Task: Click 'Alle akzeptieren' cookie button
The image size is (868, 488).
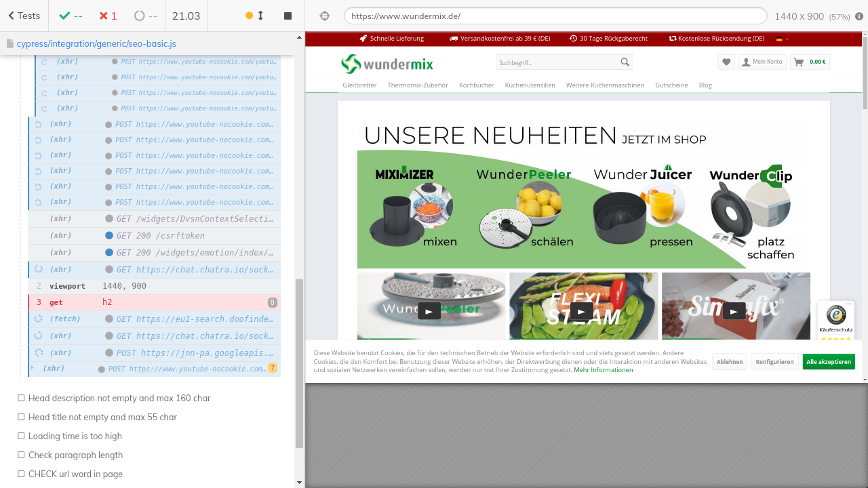Action: pos(828,362)
